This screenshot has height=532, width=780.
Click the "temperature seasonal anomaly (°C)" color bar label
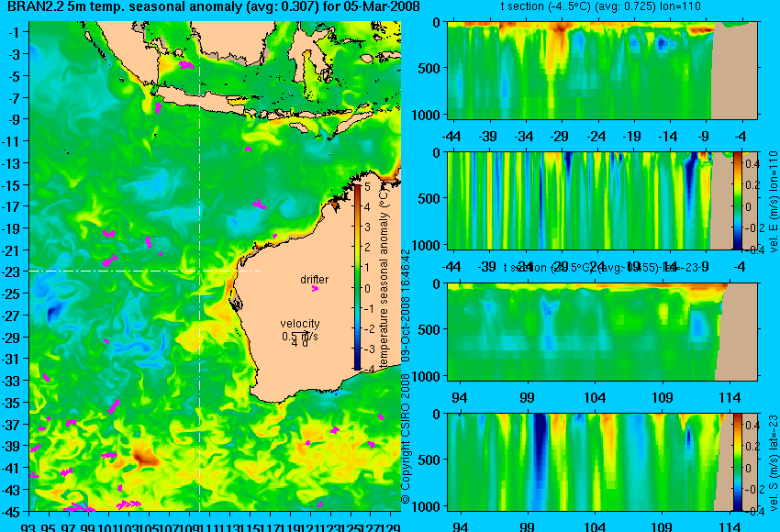point(384,277)
